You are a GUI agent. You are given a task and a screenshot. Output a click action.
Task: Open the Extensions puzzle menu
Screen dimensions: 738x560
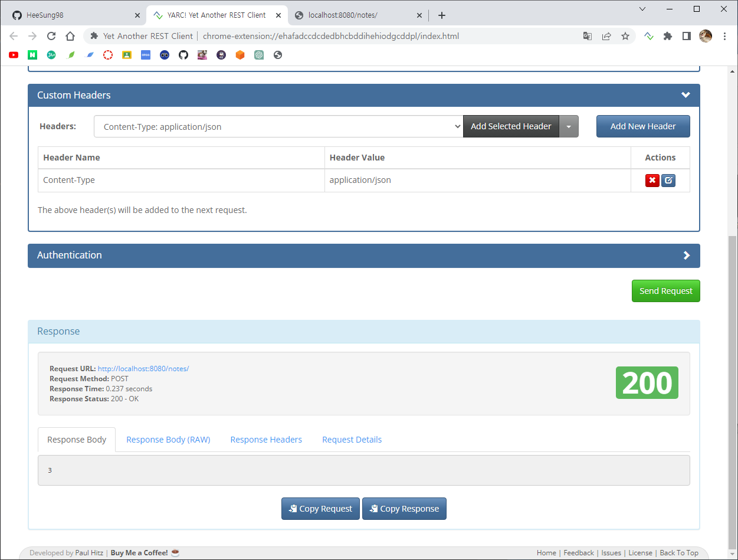[668, 36]
